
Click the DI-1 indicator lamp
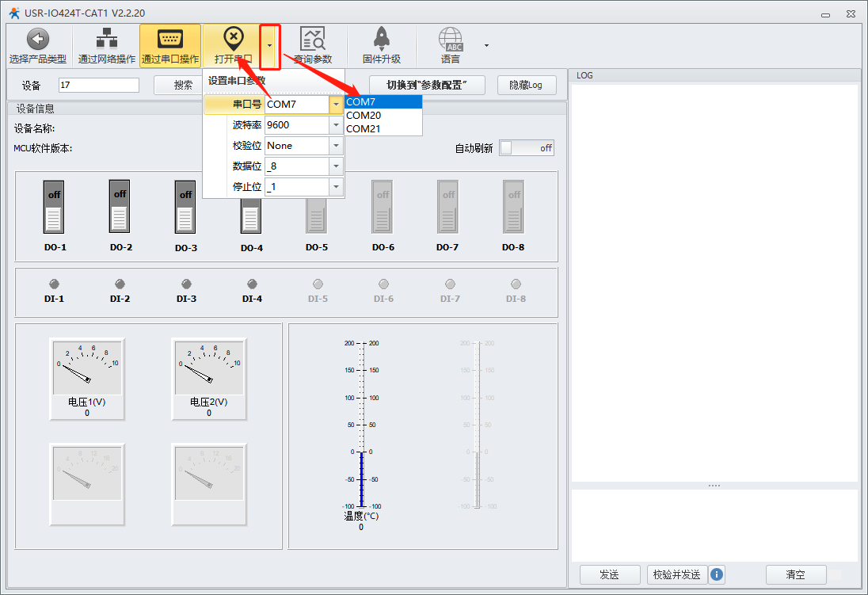(x=54, y=284)
